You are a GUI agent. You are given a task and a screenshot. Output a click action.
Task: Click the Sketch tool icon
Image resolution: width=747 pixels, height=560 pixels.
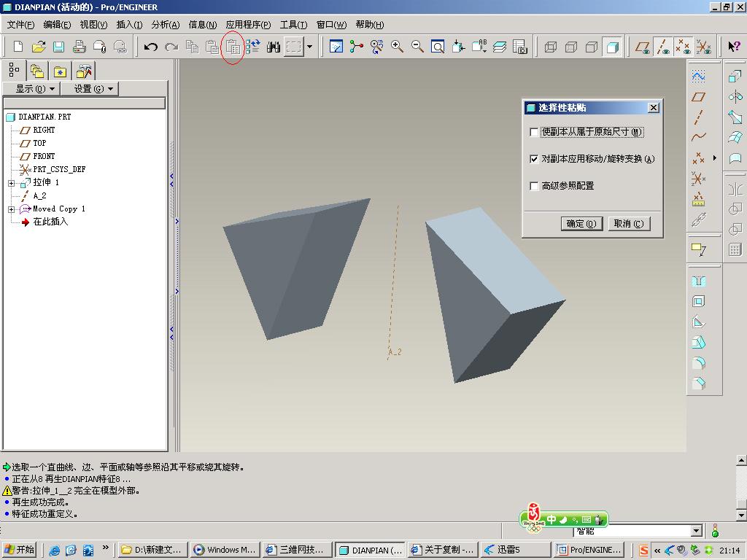click(698, 76)
